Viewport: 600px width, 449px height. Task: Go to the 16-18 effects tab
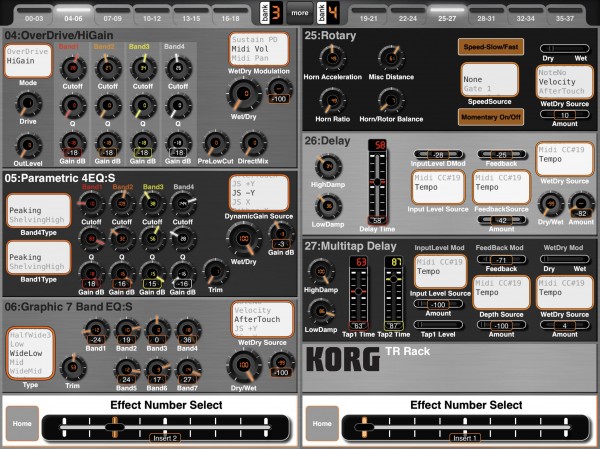click(x=230, y=15)
